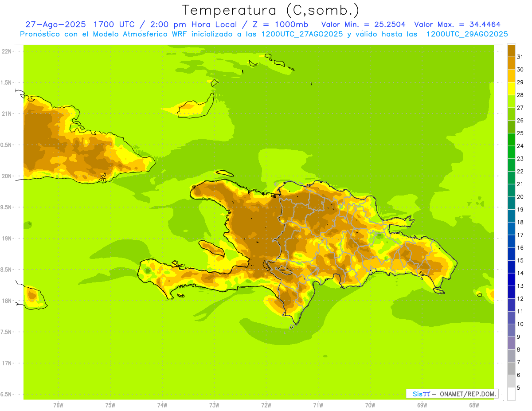532x411 pixels.
Task: Pick the legend swatch between the 9 and 10 labels
Action: [x=511, y=330]
